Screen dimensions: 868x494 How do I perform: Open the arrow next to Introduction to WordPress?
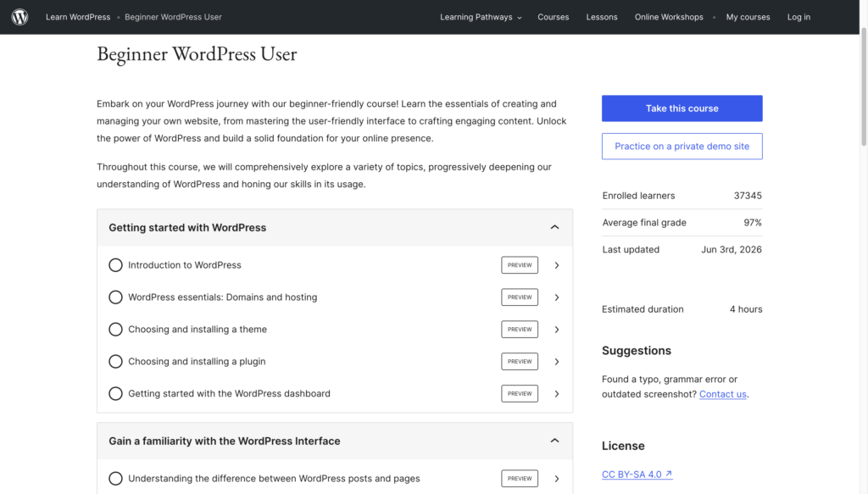pos(557,265)
